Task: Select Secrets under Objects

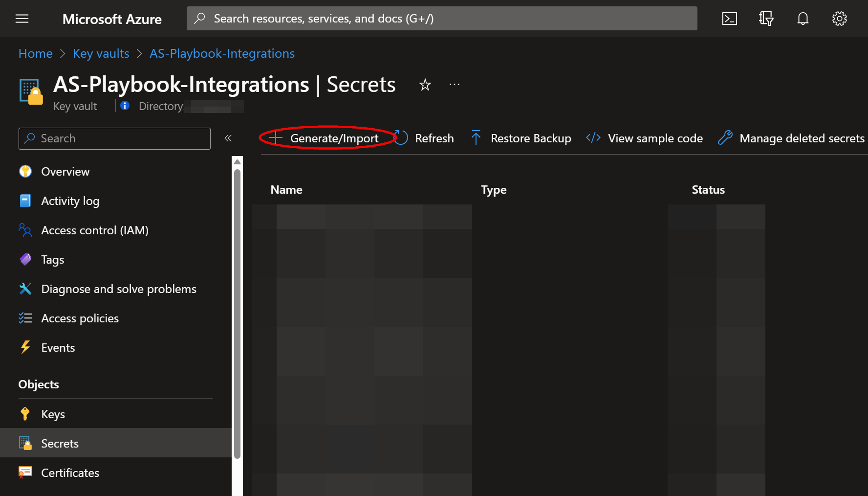Action: [x=116, y=443]
